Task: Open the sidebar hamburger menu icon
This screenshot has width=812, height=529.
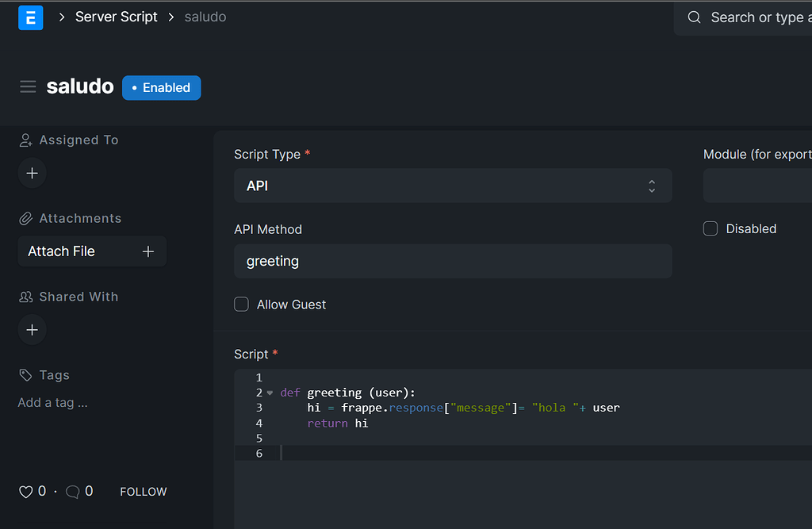Action: pyautogui.click(x=28, y=86)
